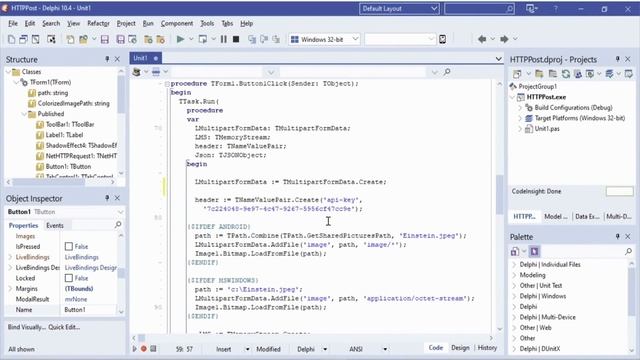Switch to the Events tab
The height and width of the screenshot is (360, 640).
click(55, 225)
